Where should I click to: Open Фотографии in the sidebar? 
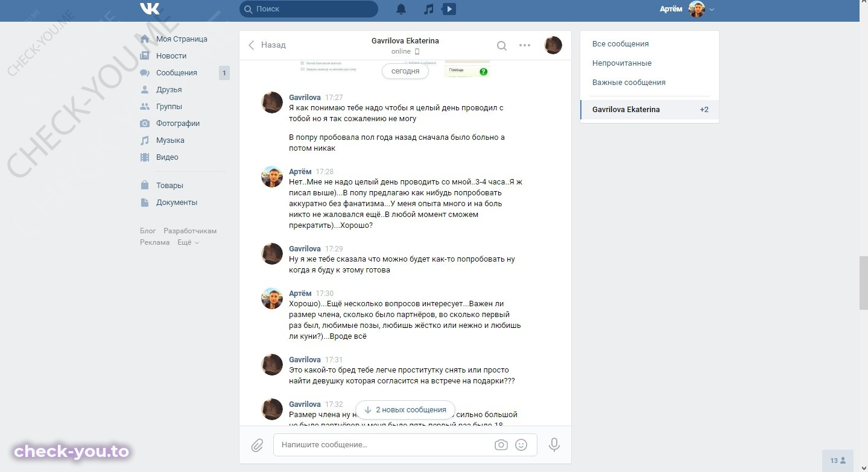coord(178,124)
